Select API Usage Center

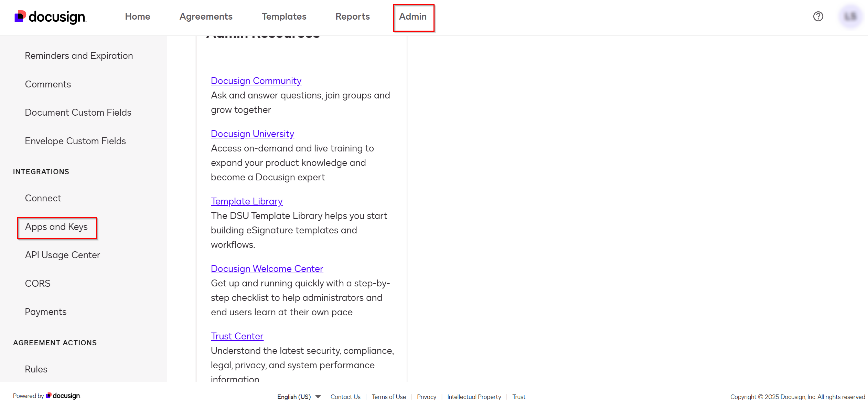[x=62, y=255]
